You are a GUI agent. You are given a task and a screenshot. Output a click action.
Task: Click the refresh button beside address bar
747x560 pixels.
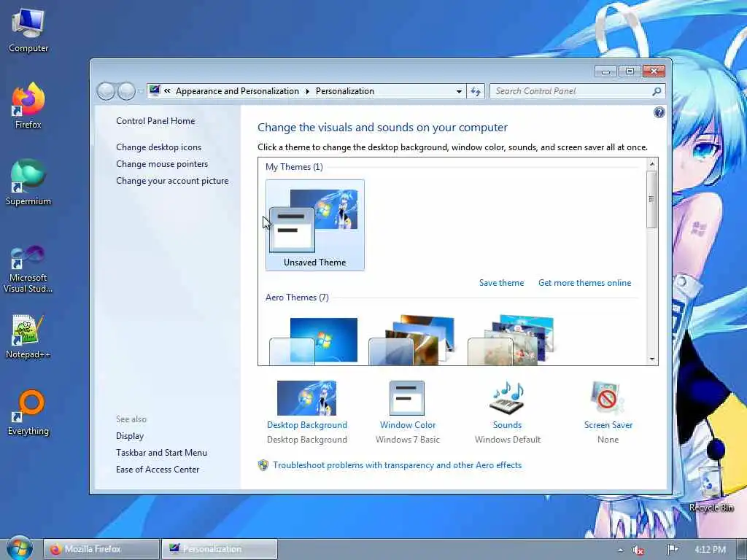(476, 91)
